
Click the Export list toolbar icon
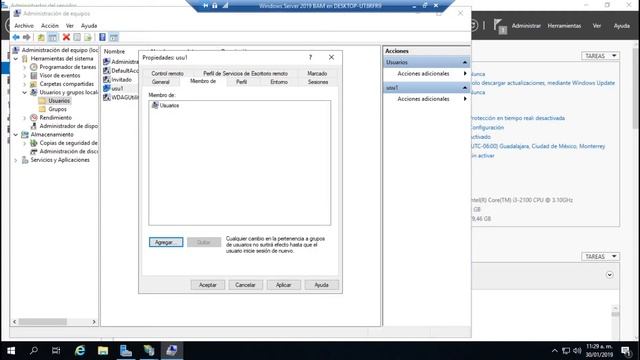point(88,38)
